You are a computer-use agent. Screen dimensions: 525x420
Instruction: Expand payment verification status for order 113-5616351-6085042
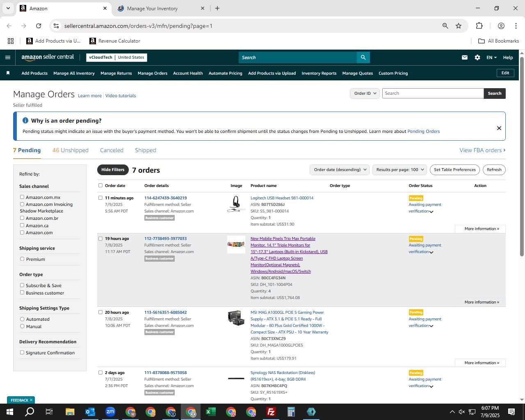(431, 326)
